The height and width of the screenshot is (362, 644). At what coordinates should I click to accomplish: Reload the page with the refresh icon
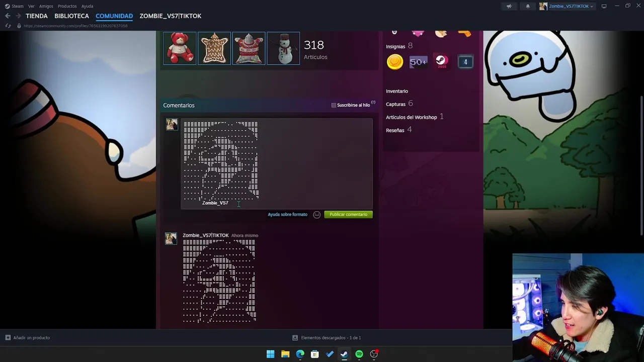tap(8, 26)
